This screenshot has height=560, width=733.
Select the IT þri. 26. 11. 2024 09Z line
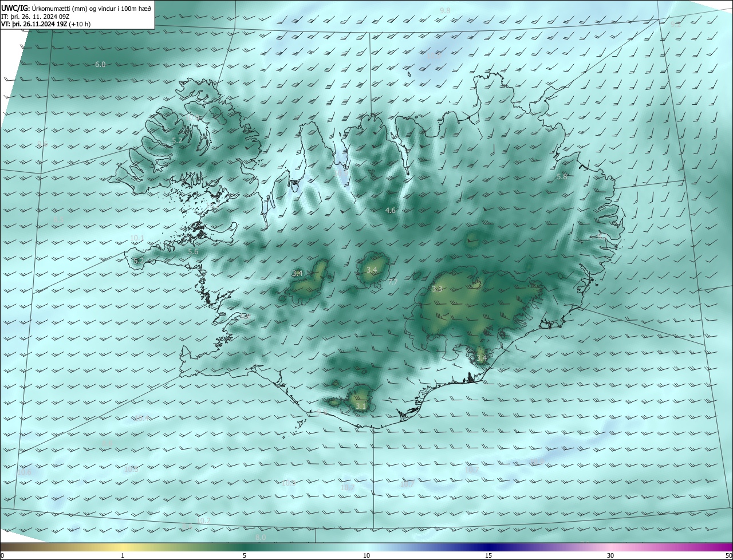36,16
